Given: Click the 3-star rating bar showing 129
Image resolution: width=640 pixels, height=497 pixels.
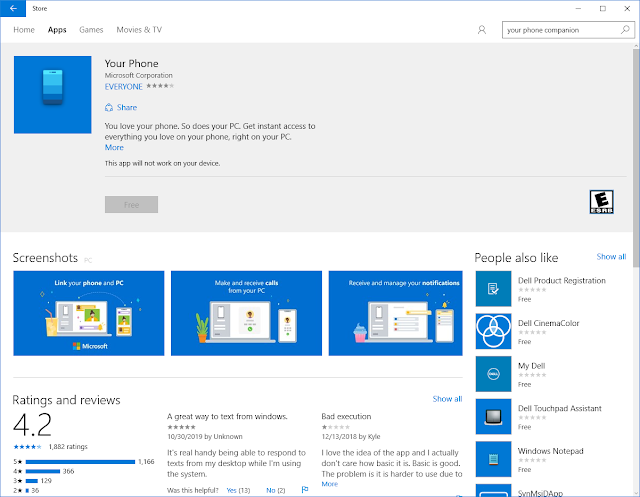Looking at the screenshot, I should (31, 480).
